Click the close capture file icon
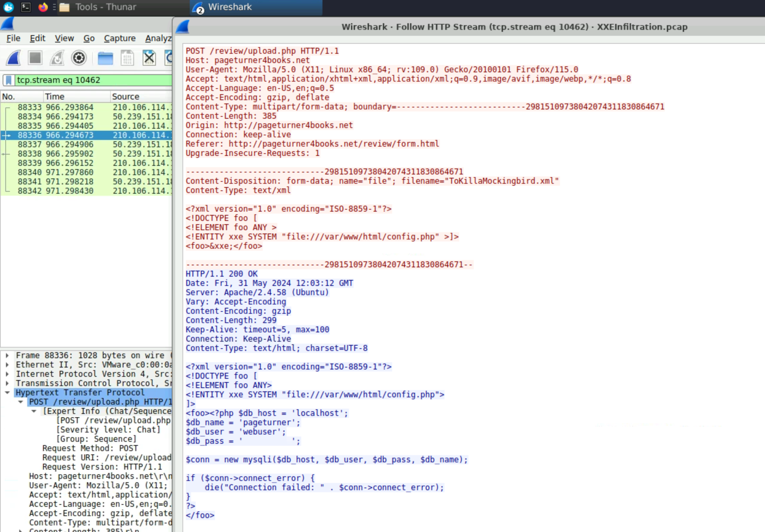Screen dimensions: 765x532 (x=149, y=58)
